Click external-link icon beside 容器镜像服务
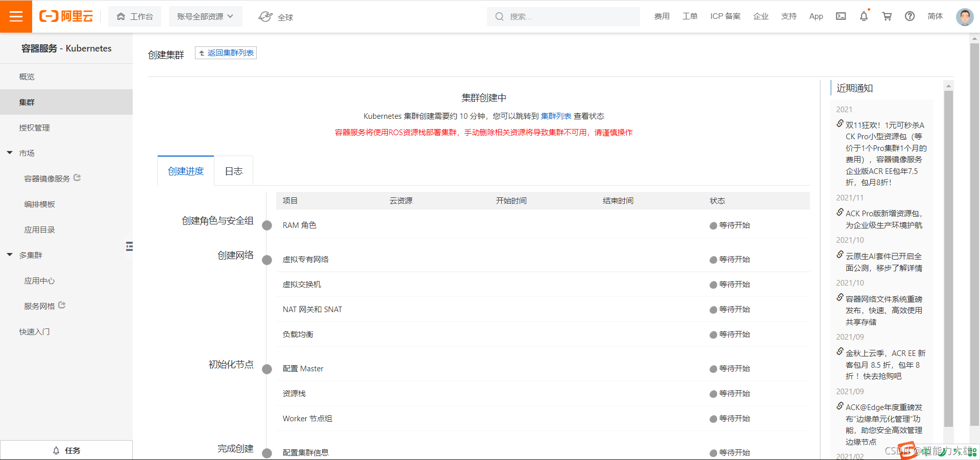The image size is (980, 460). pos(77,177)
